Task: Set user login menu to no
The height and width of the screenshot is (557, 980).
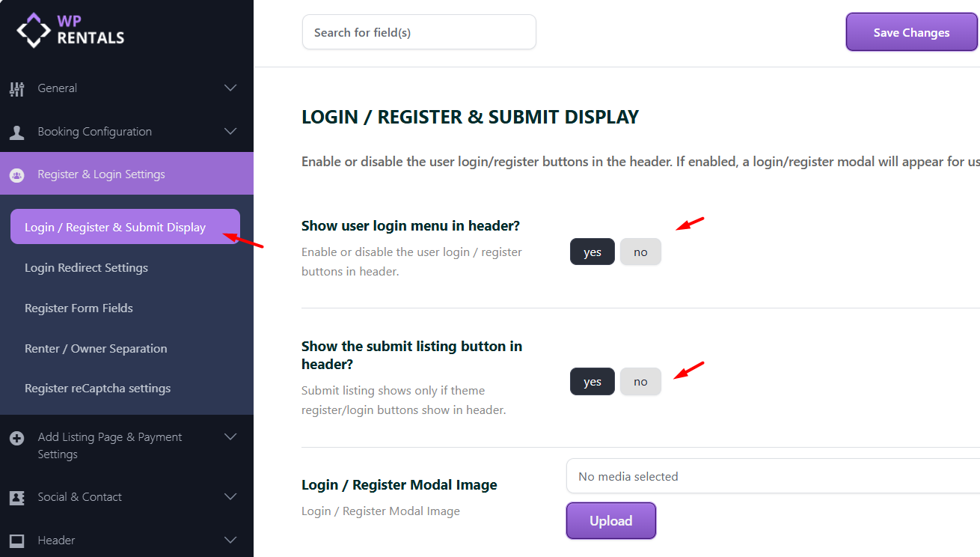Action: (x=640, y=252)
